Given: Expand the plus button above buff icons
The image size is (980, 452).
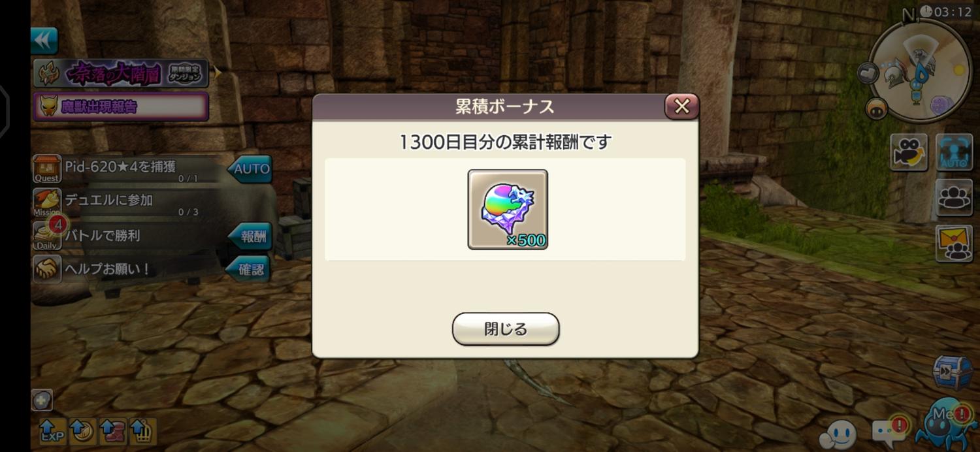Looking at the screenshot, I should tap(42, 400).
